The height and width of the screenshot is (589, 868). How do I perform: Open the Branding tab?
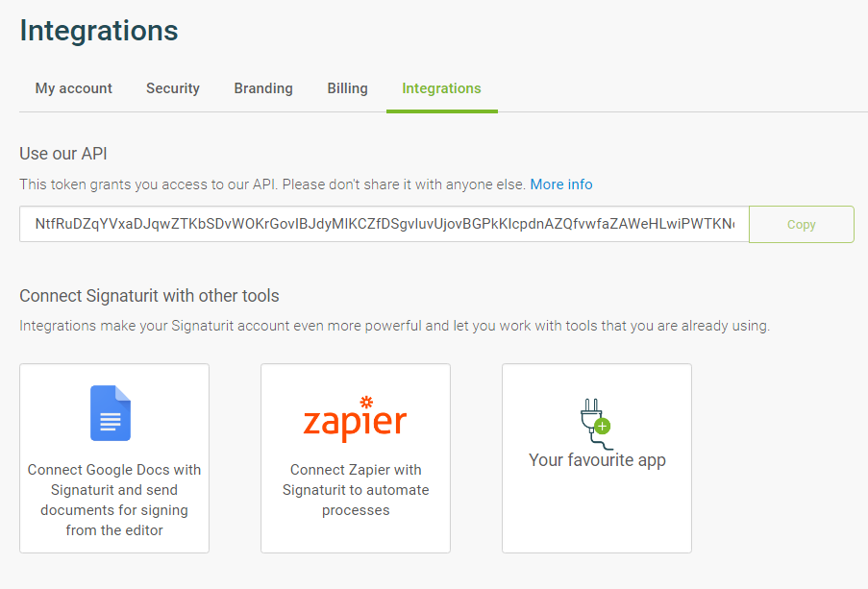263,88
